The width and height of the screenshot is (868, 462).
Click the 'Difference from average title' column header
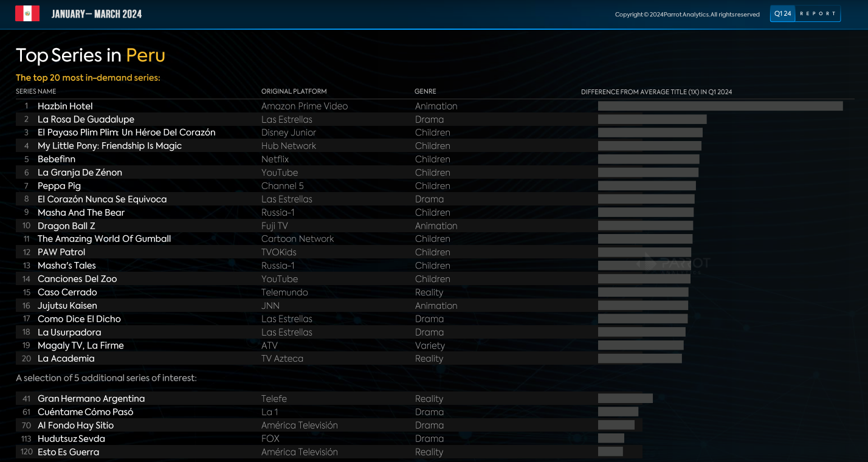[x=656, y=92]
